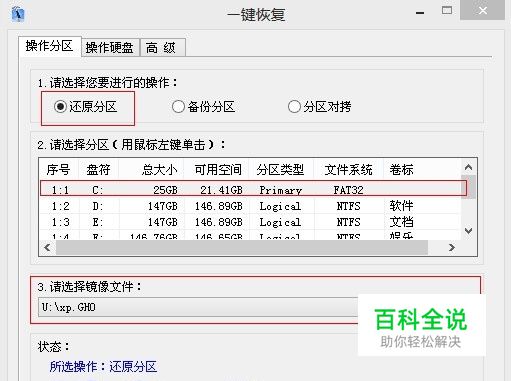Switch to the 操作分区 tab
The image size is (511, 381).
pyautogui.click(x=49, y=46)
